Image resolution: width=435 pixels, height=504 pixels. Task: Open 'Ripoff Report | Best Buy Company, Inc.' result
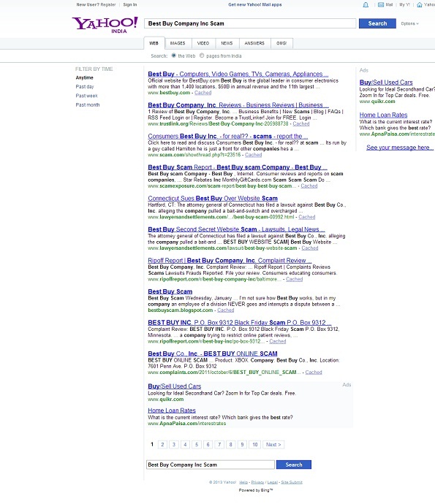coord(230,261)
